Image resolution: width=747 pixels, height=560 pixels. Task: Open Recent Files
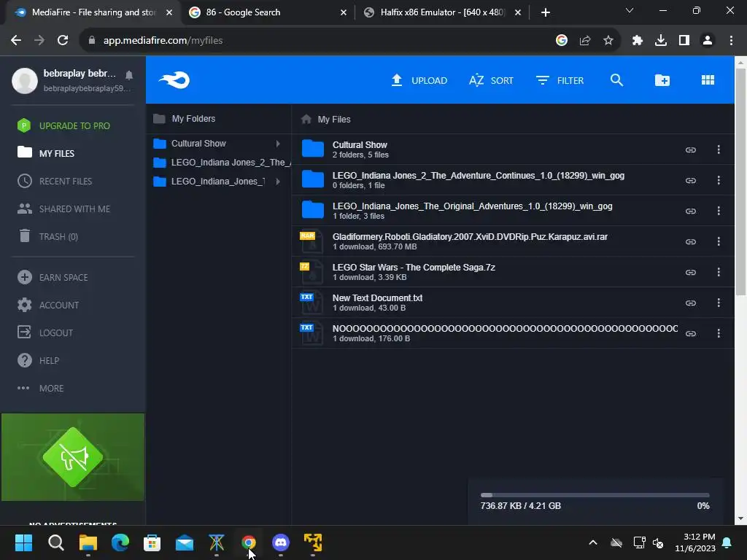click(54, 181)
